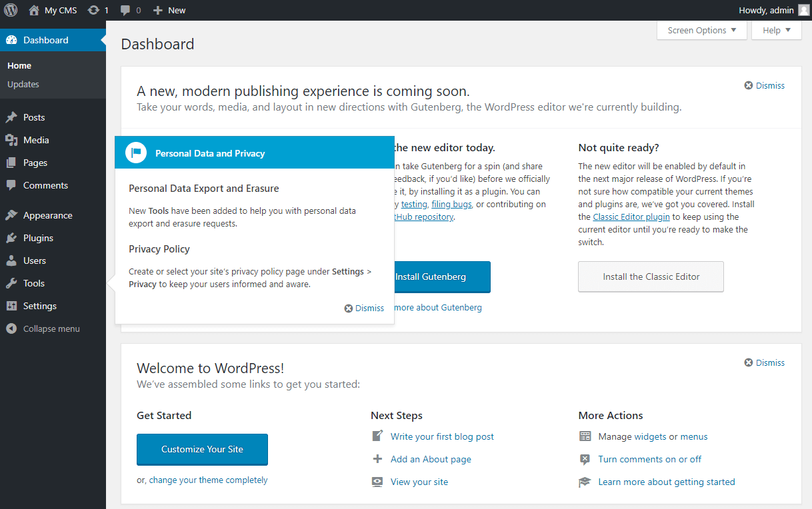Click the pencil icon for first blog post

[378, 436]
